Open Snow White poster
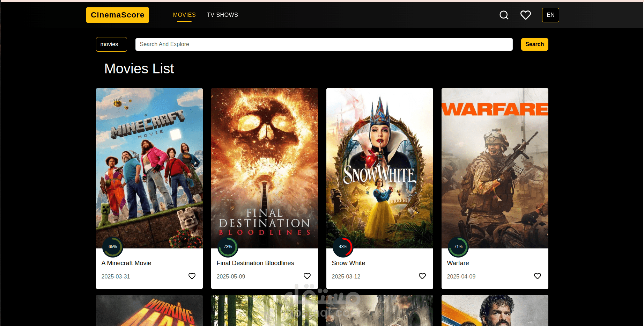644x326 pixels. point(380,168)
